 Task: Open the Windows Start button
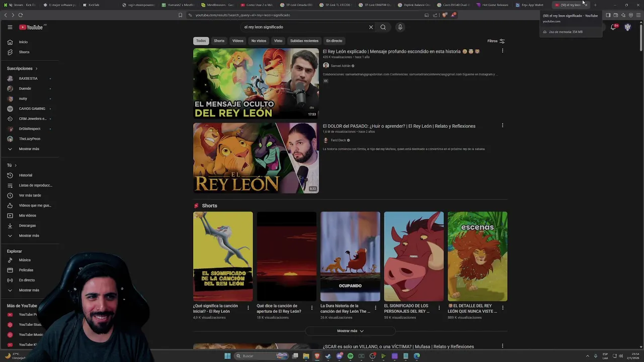[x=227, y=356]
